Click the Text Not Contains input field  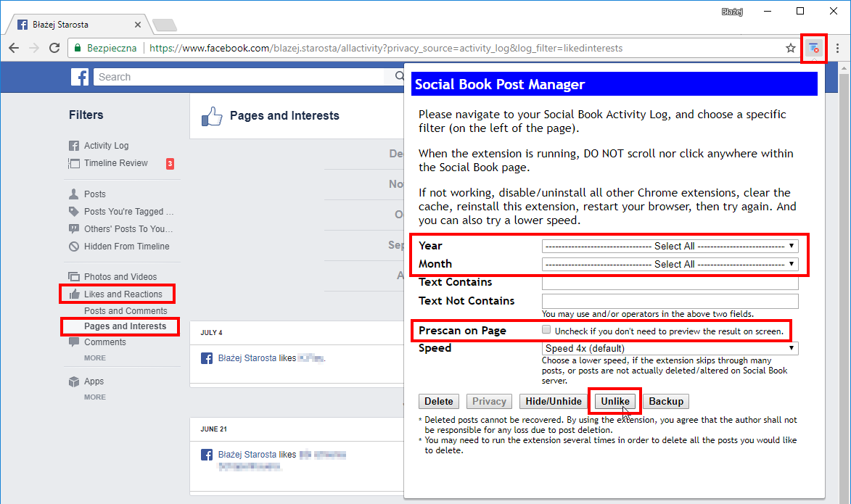[x=670, y=301]
